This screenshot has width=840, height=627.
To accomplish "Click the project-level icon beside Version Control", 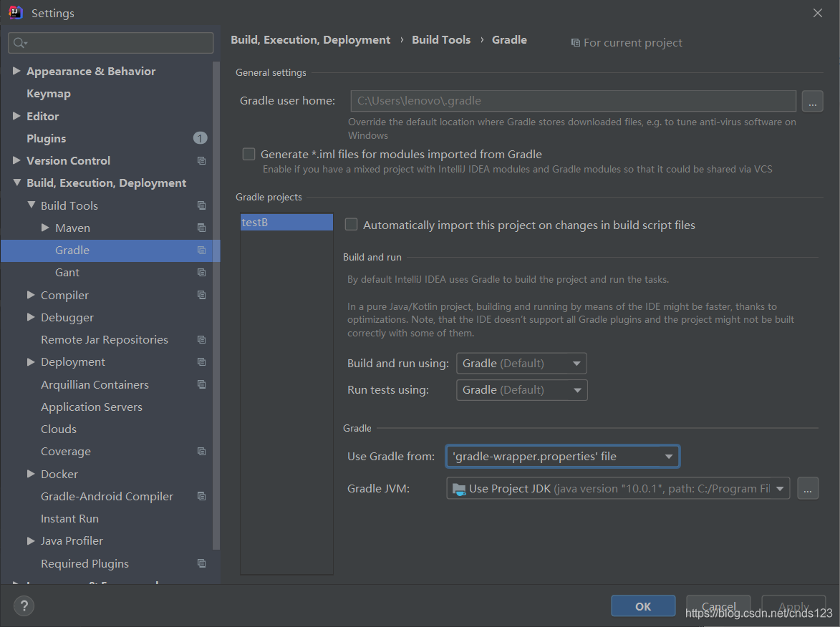I will (x=201, y=160).
